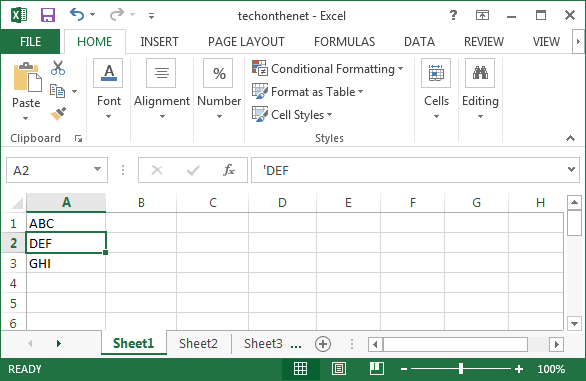The width and height of the screenshot is (586, 381).
Task: Select row 3 header
Action: pyautogui.click(x=13, y=263)
